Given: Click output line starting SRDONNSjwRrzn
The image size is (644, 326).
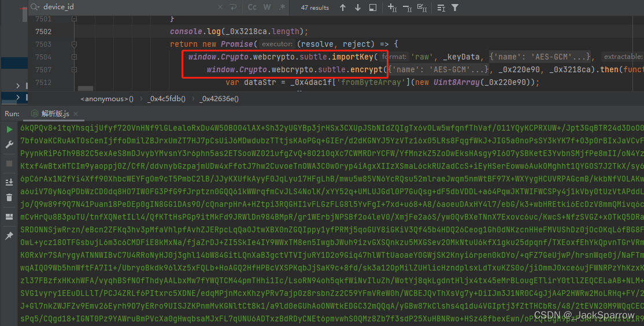Looking at the screenshot, I should (332, 229).
